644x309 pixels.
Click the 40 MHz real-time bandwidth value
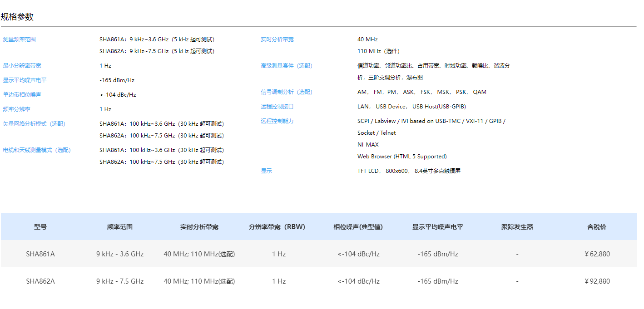[x=367, y=39]
